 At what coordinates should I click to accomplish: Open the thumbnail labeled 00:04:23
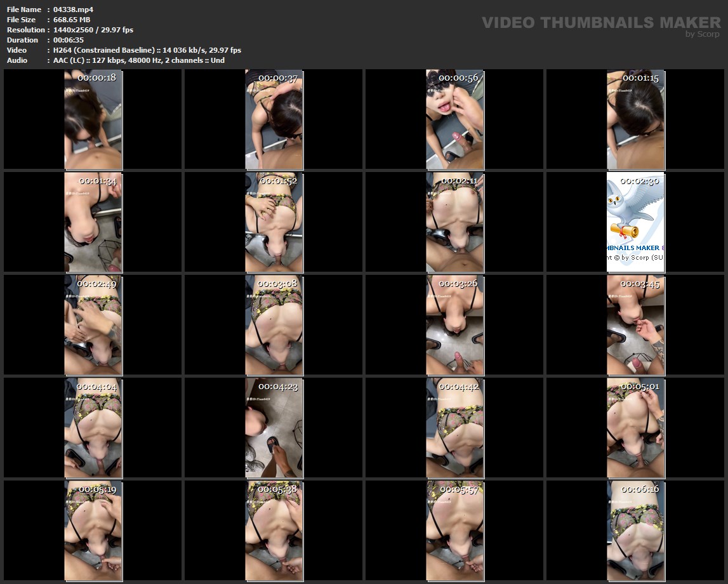pos(274,428)
